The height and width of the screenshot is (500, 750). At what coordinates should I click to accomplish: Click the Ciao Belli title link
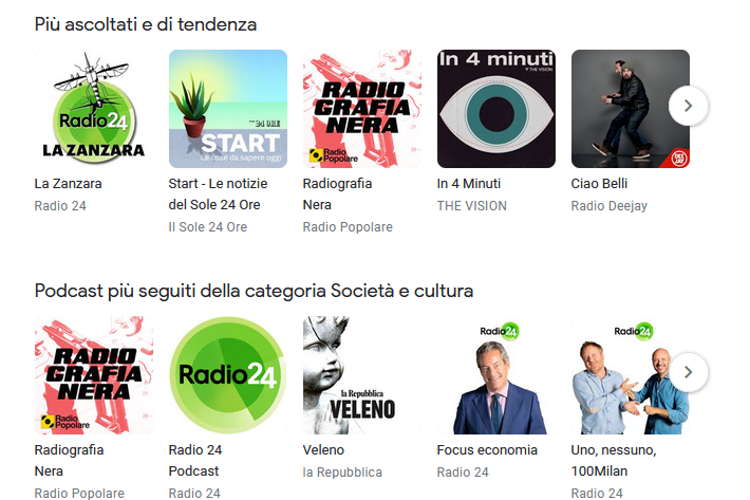pyautogui.click(x=599, y=184)
